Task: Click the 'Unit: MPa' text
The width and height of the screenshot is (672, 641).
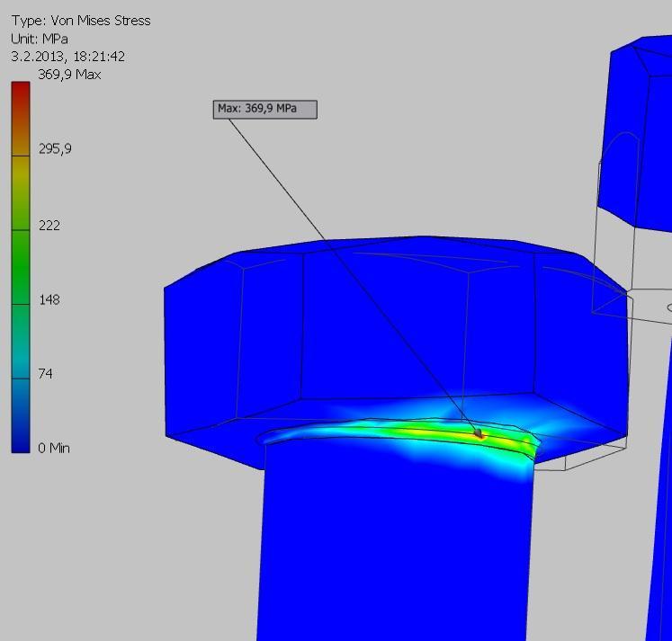Action: click(x=40, y=39)
